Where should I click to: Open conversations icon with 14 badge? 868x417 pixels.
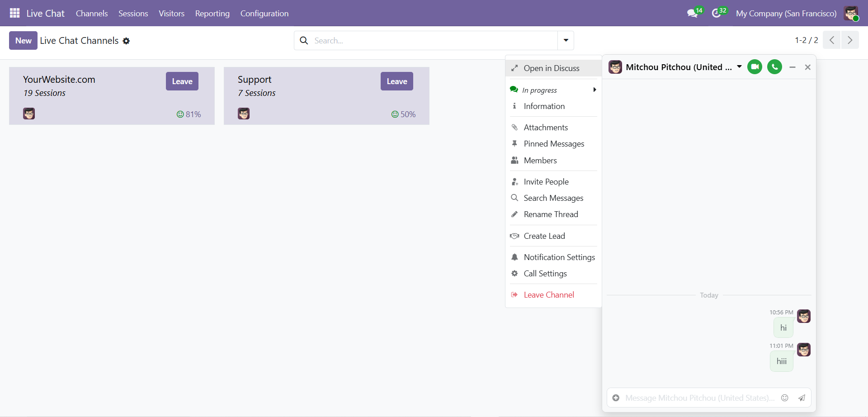tap(692, 13)
